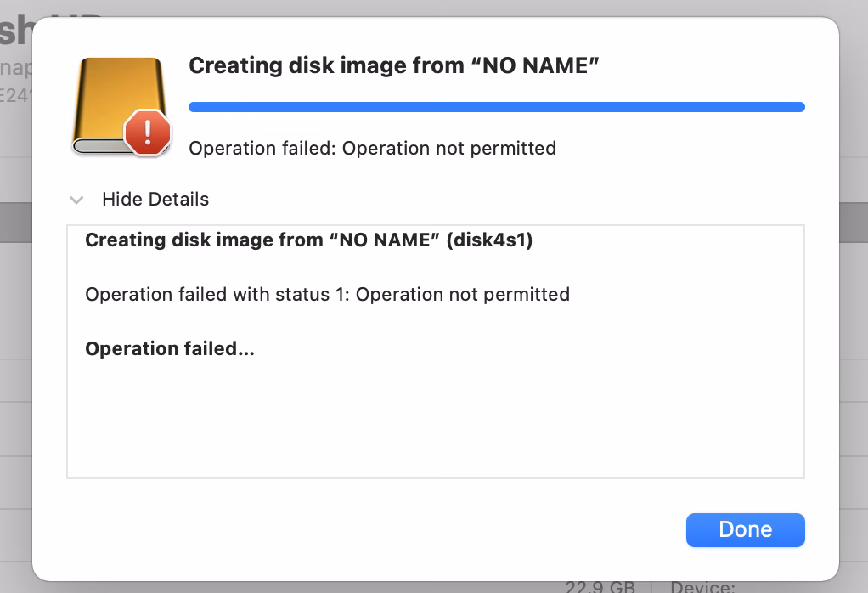The image size is (868, 593).
Task: Toggle the details disclosure chevron
Action: 76,199
